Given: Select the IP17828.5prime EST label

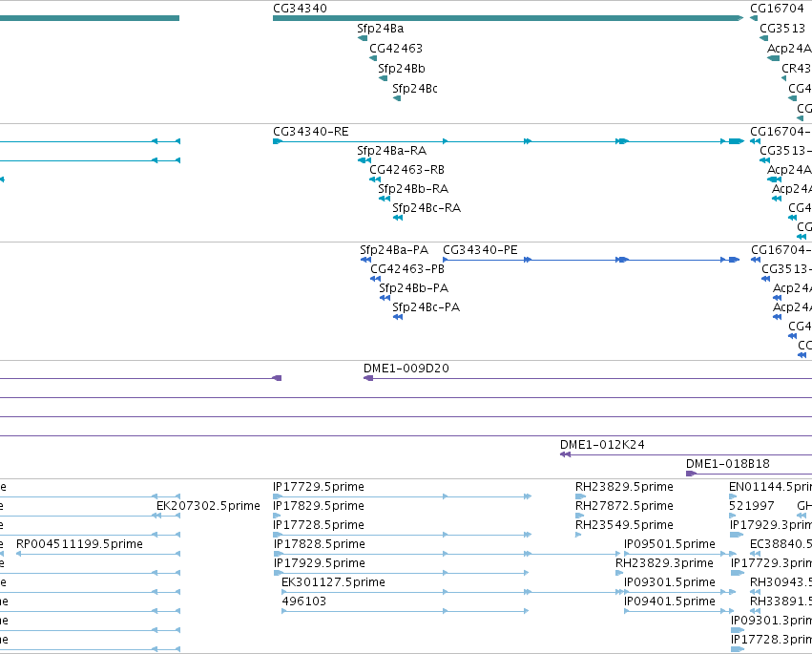Looking at the screenshot, I should tap(320, 544).
